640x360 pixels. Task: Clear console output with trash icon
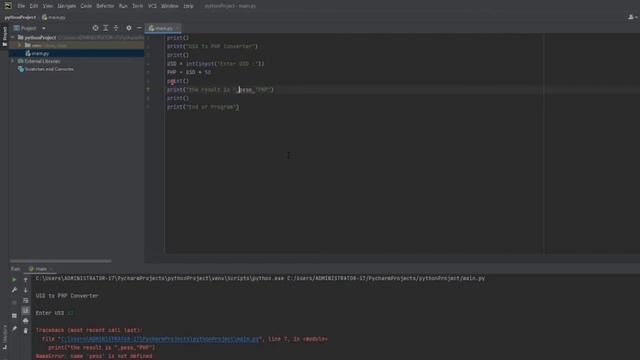tap(26, 331)
